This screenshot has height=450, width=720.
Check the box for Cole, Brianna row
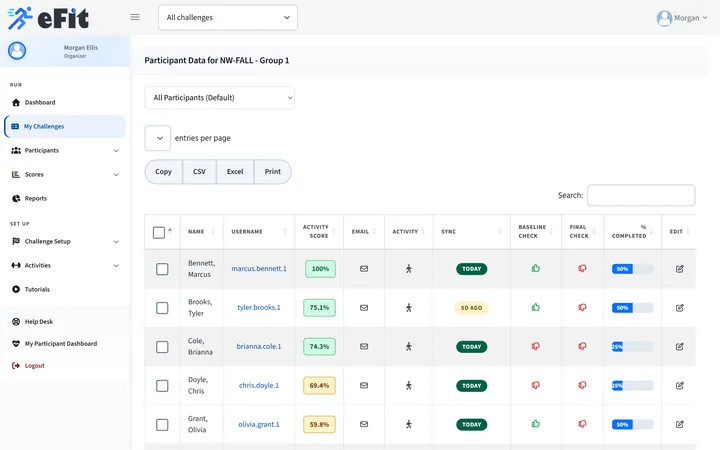162,347
